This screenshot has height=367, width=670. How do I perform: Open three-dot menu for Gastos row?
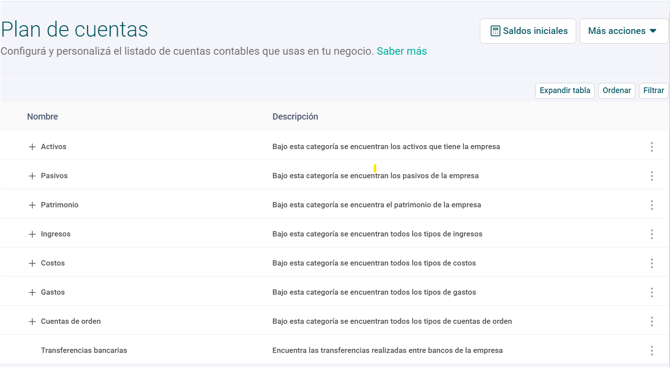coord(652,292)
